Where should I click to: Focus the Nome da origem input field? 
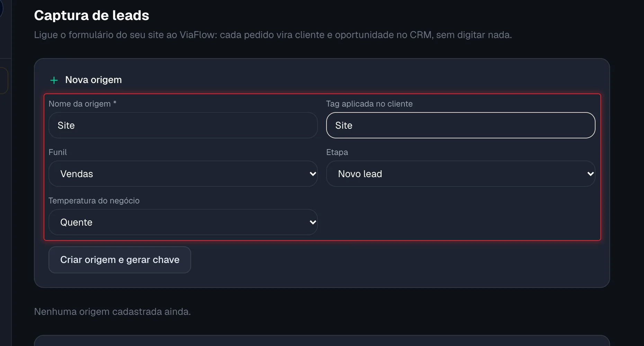coord(183,125)
